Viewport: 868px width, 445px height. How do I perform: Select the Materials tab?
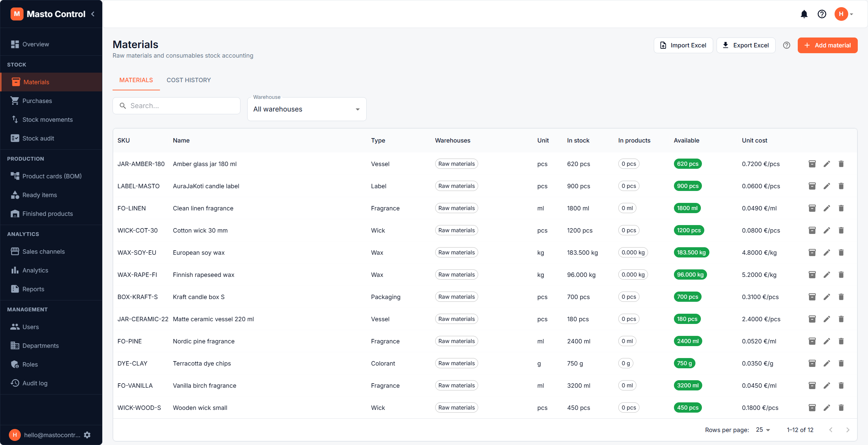[136, 80]
